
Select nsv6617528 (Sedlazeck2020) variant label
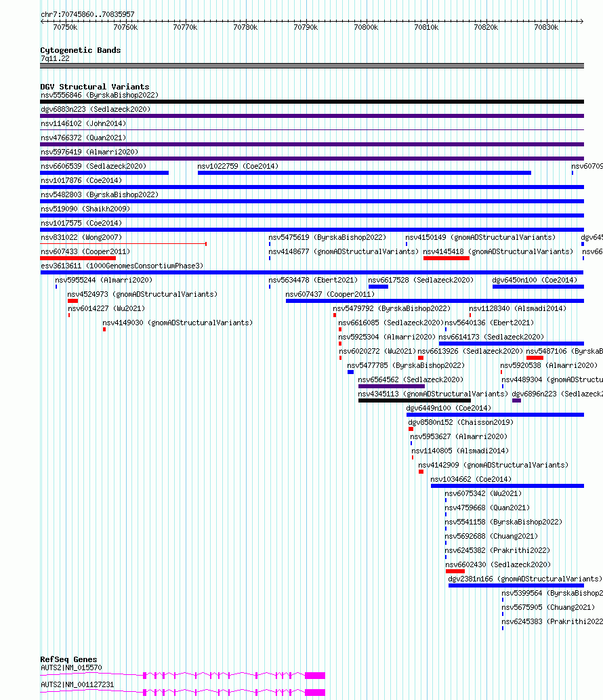(x=421, y=281)
